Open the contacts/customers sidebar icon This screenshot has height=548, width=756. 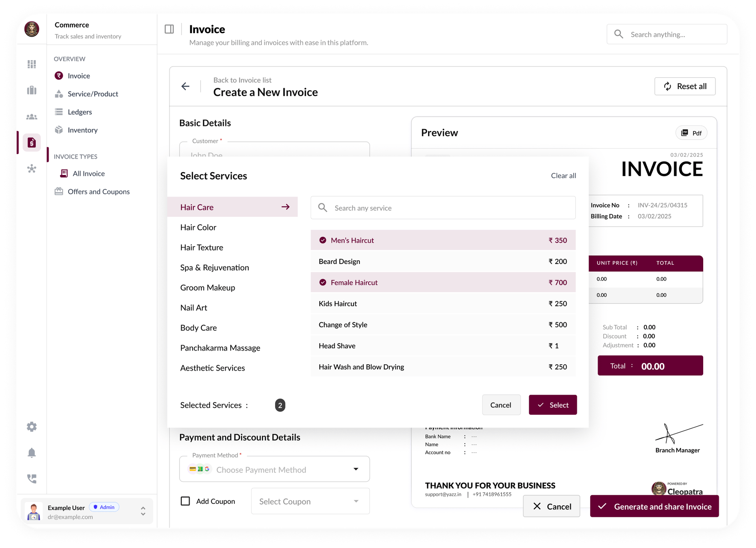pos(31,117)
